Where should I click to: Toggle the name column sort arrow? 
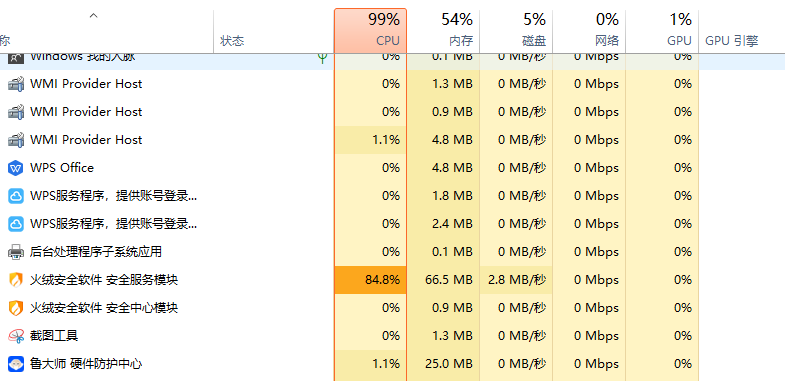pyautogui.click(x=94, y=16)
